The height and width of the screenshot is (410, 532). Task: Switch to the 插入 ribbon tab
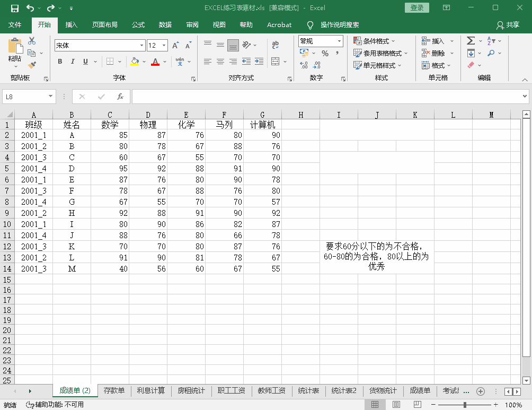tap(71, 24)
